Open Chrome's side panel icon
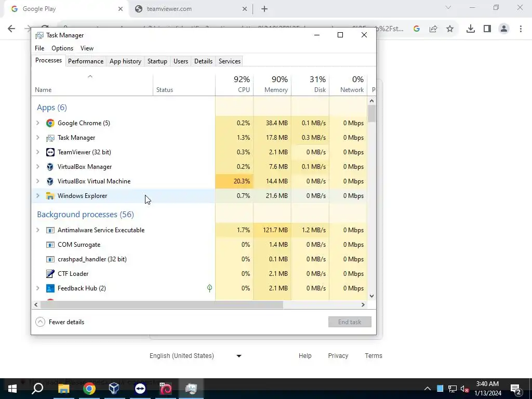The height and width of the screenshot is (399, 532). (487, 29)
